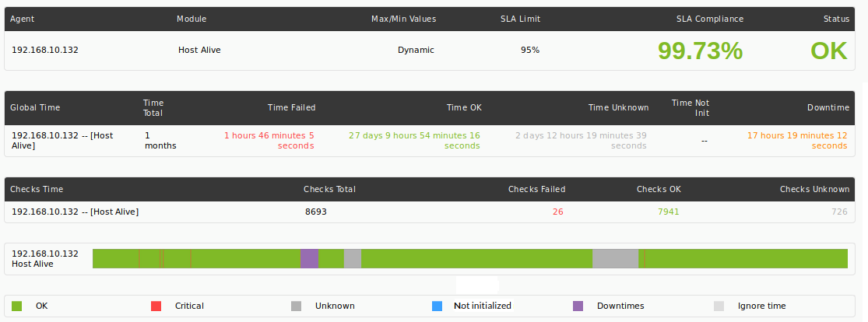This screenshot has width=868, height=322.
Task: Click the first red critical marker in timeline
Action: 139,258
